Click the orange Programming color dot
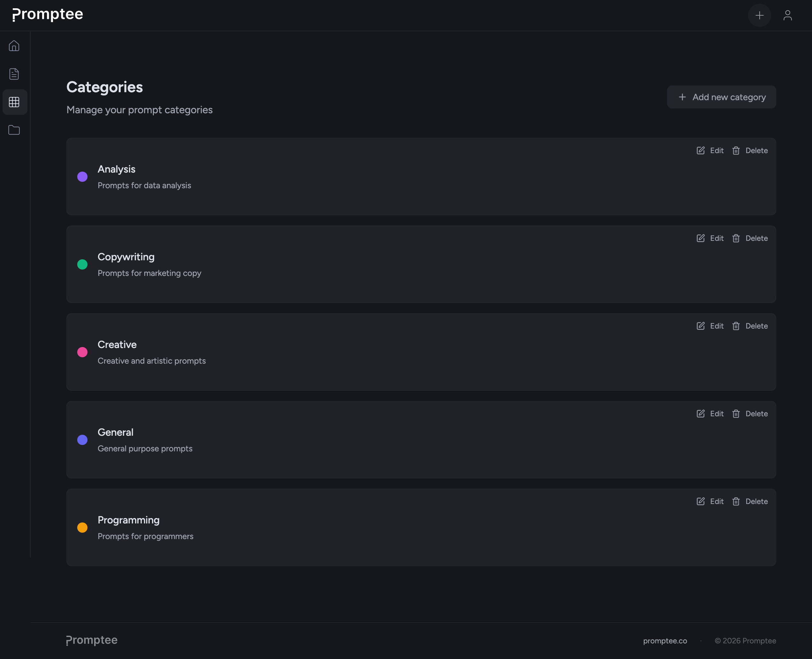This screenshot has width=812, height=659. (82, 528)
